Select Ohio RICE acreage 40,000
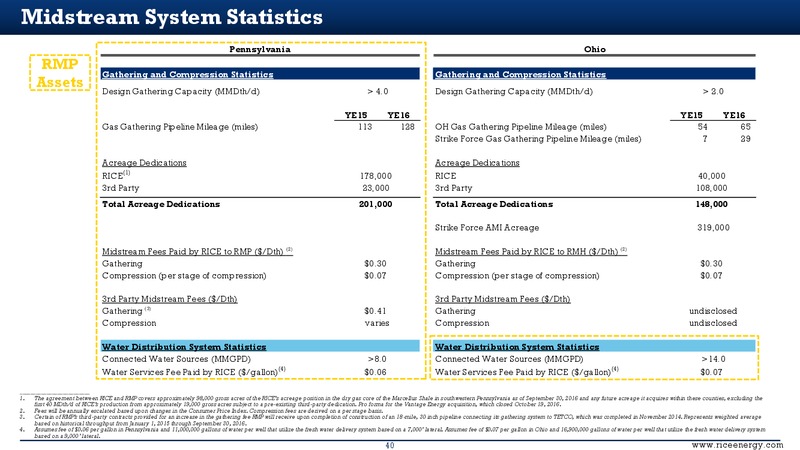Image resolution: width=800 pixels, height=450 pixels. (x=712, y=176)
